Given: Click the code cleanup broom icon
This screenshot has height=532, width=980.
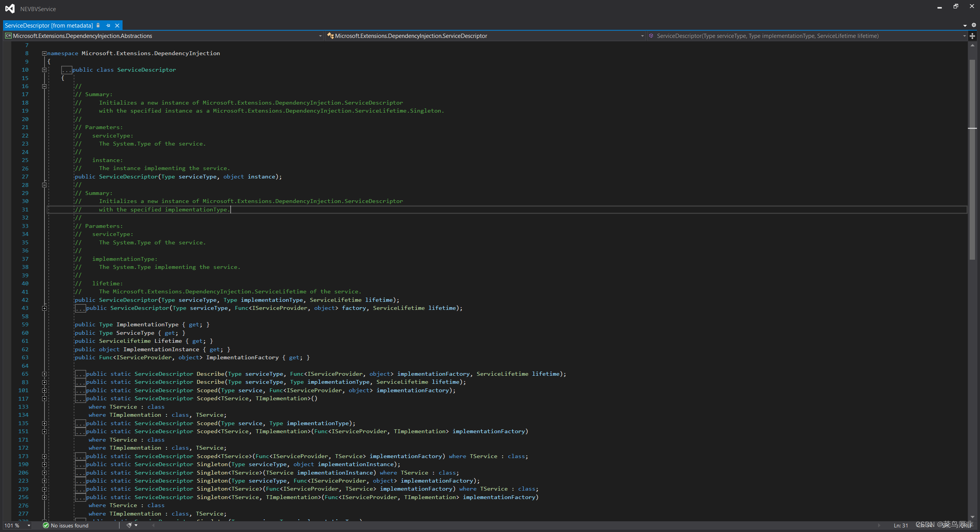Looking at the screenshot, I should [129, 525].
